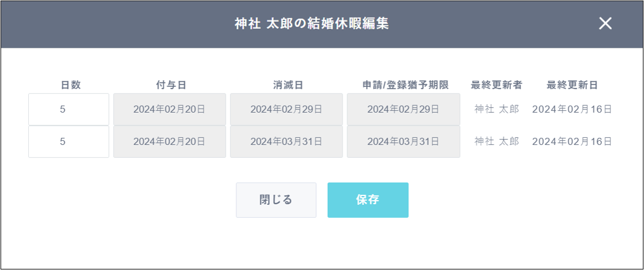Close the dialog with the X icon
The image size is (644, 270).
click(605, 23)
